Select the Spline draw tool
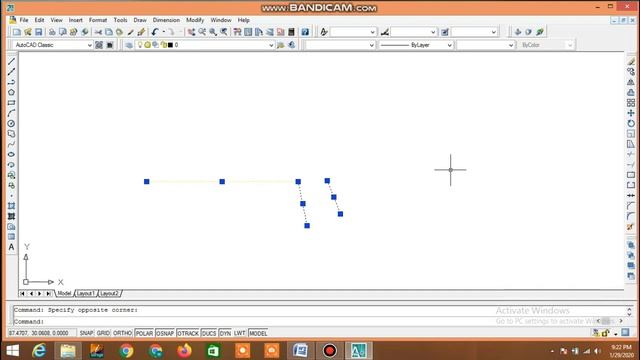The width and height of the screenshot is (640, 360). pyautogui.click(x=11, y=144)
